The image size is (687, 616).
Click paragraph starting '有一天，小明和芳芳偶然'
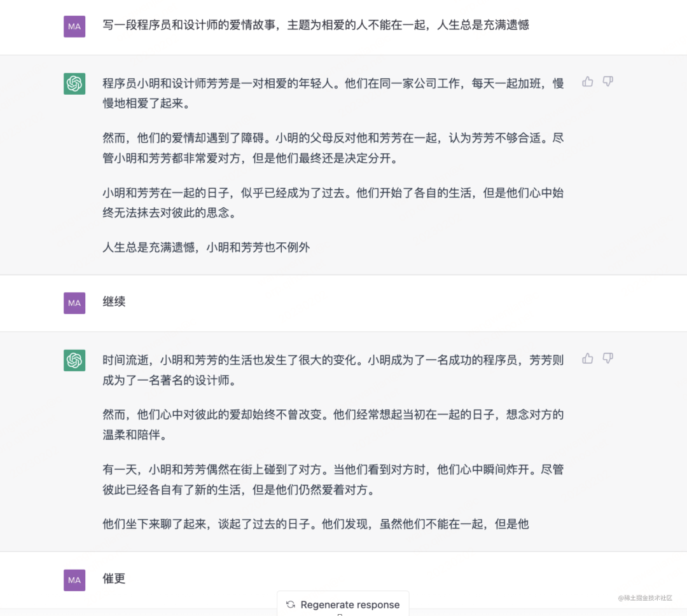point(333,479)
